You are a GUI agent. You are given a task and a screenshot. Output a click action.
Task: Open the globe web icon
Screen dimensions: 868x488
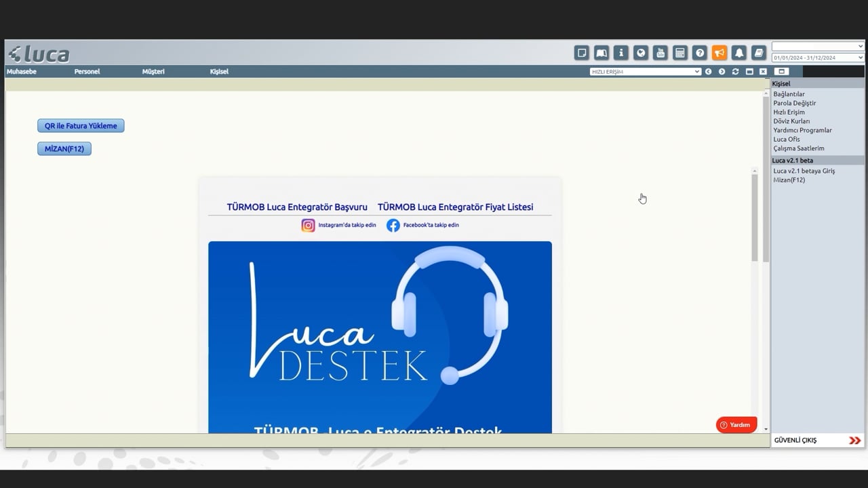coord(640,53)
